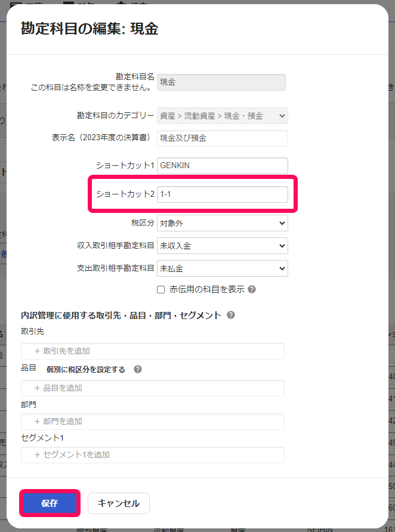This screenshot has height=532, width=395.
Task: Focus the ショートカット2 input field
Action: pyautogui.click(x=223, y=194)
